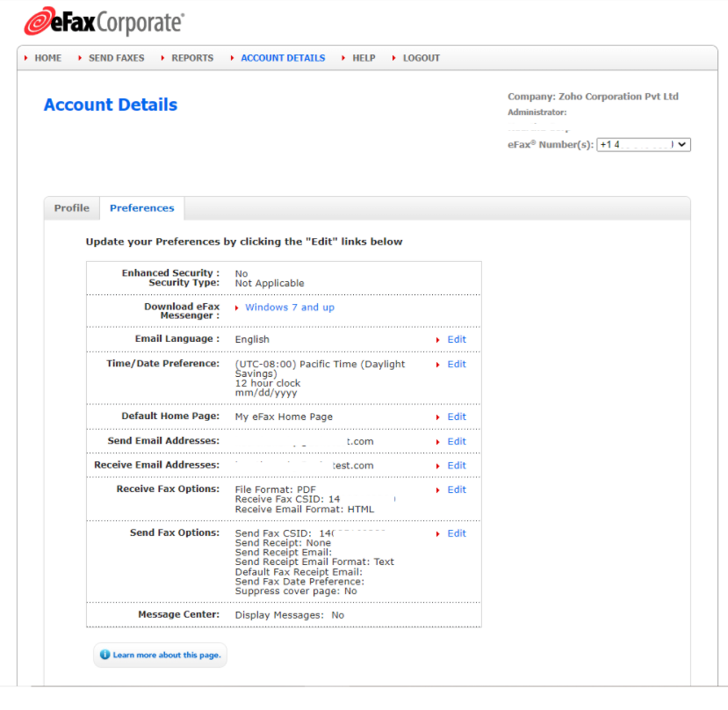Edit the Receive Email Addresses
Screen dimensions: 728x710
coord(457,465)
